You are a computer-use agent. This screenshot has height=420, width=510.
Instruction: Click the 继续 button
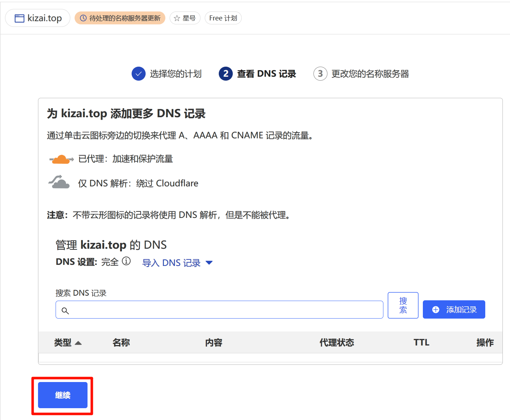(x=63, y=395)
